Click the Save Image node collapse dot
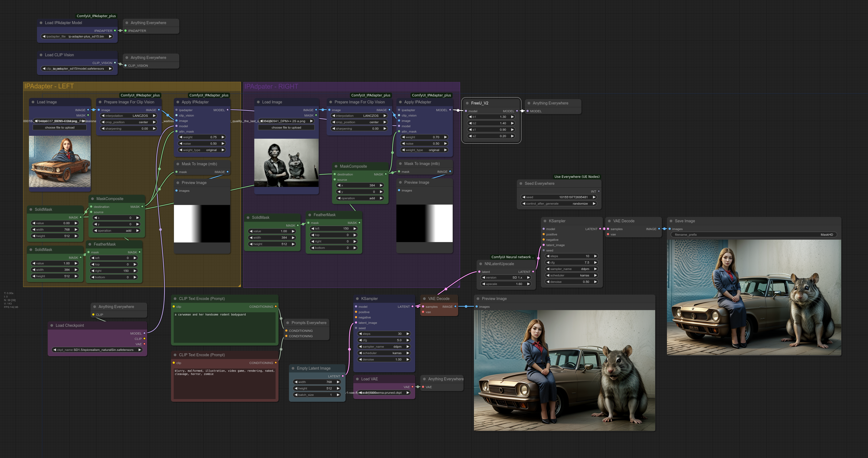 pos(671,221)
